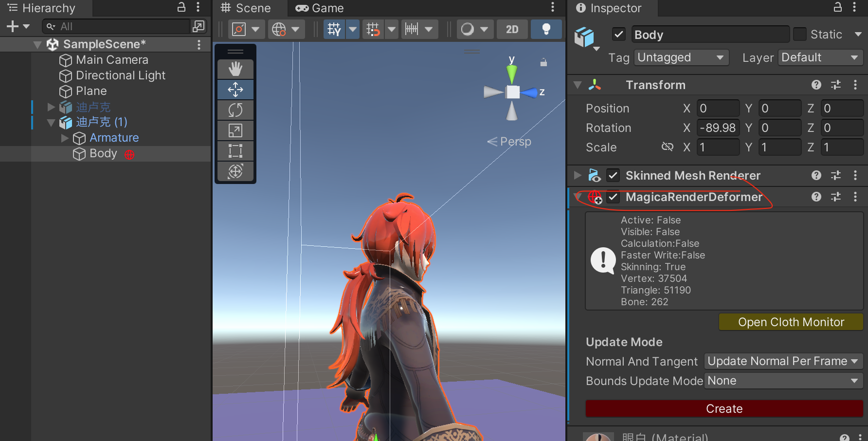Image resolution: width=868 pixels, height=441 pixels.
Task: Enable the Static checkbox
Action: point(799,35)
